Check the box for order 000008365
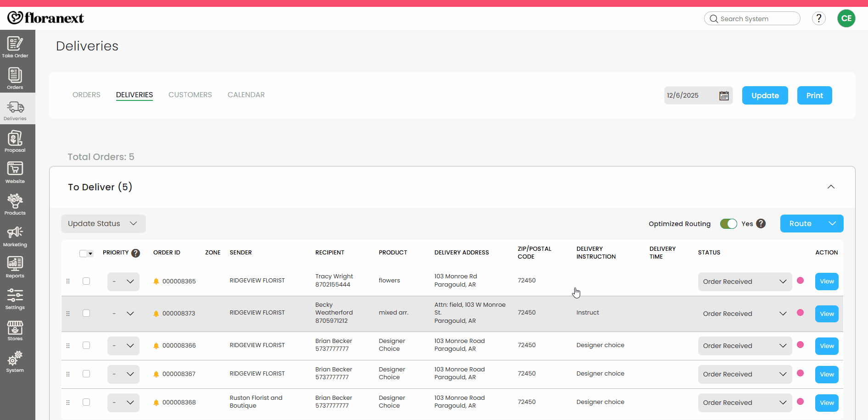 pos(86,281)
